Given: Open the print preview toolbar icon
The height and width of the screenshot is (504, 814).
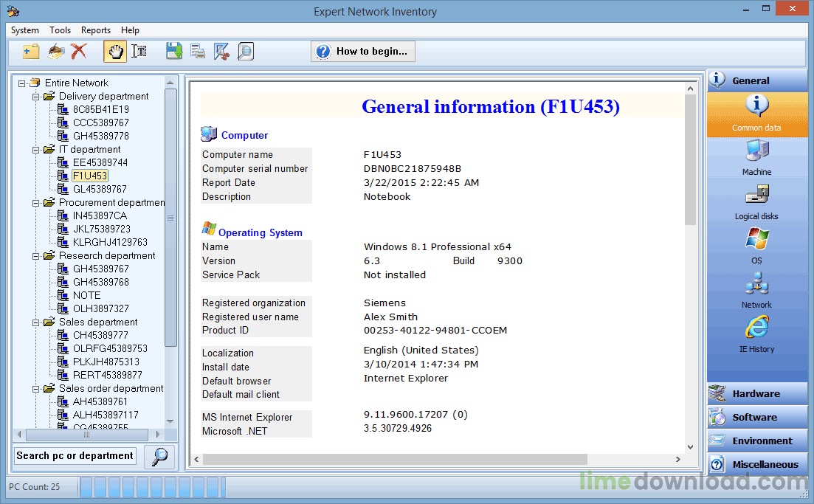Looking at the screenshot, I should (x=244, y=51).
